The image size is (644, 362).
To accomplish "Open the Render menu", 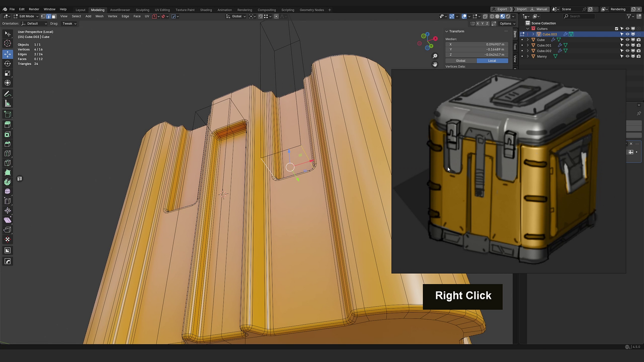I will click(34, 9).
